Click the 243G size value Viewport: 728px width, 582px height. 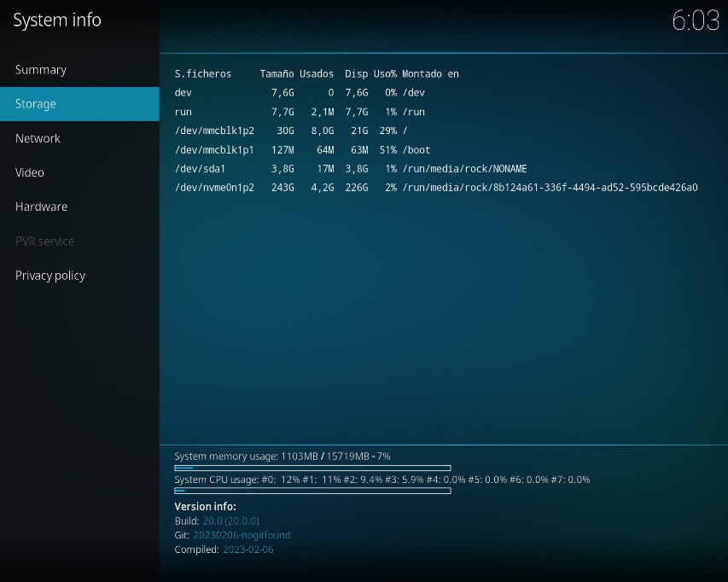[282, 188]
